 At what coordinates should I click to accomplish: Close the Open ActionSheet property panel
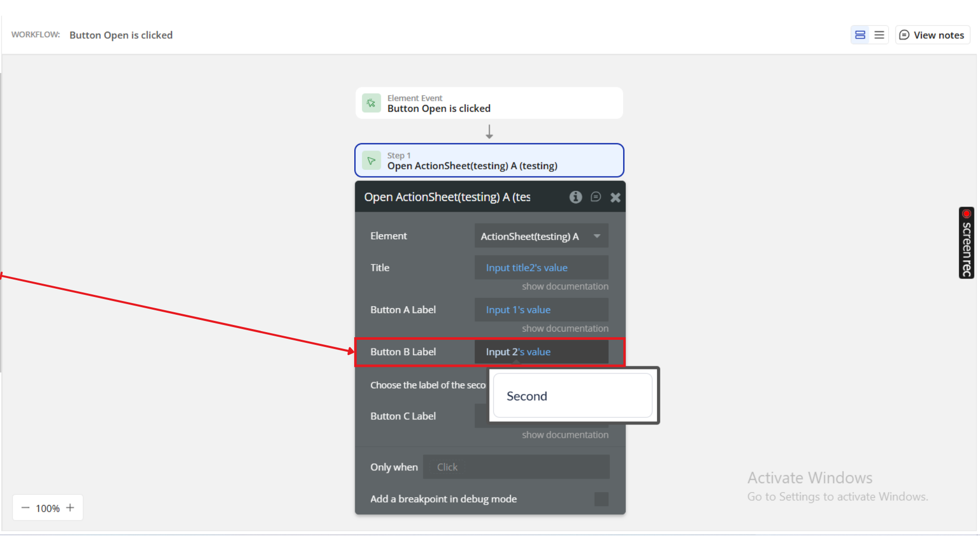point(616,197)
